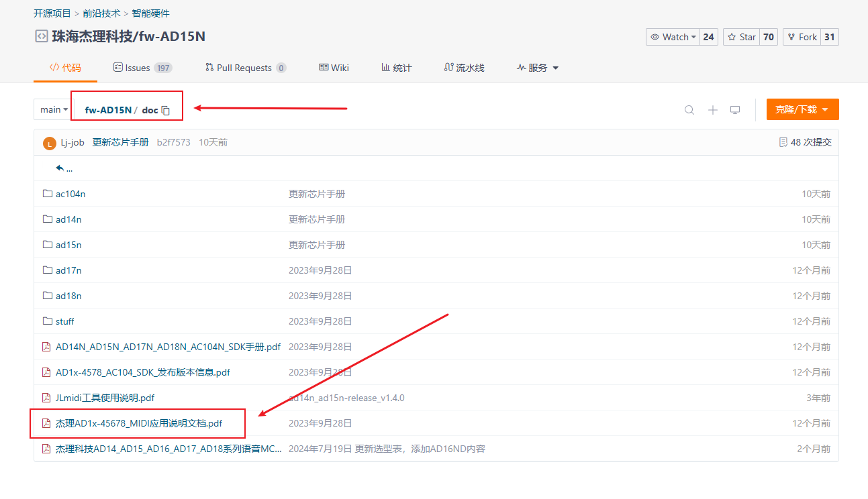Click the PDF icon beside JLmidi工具使用说明.pdf
Viewport: 868px width, 499px height.
pos(46,397)
